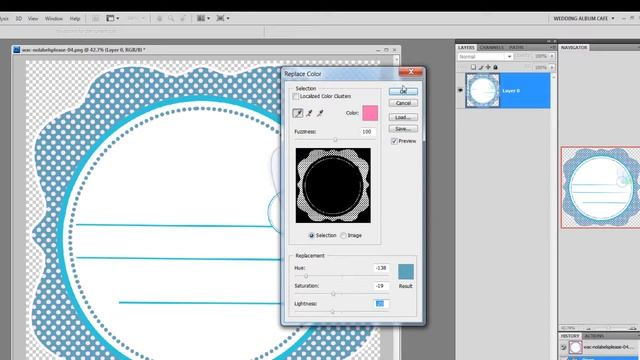Viewport: 640px width, 360px height.
Task: Open the layer Fill slider arrow
Action: coord(552,67)
